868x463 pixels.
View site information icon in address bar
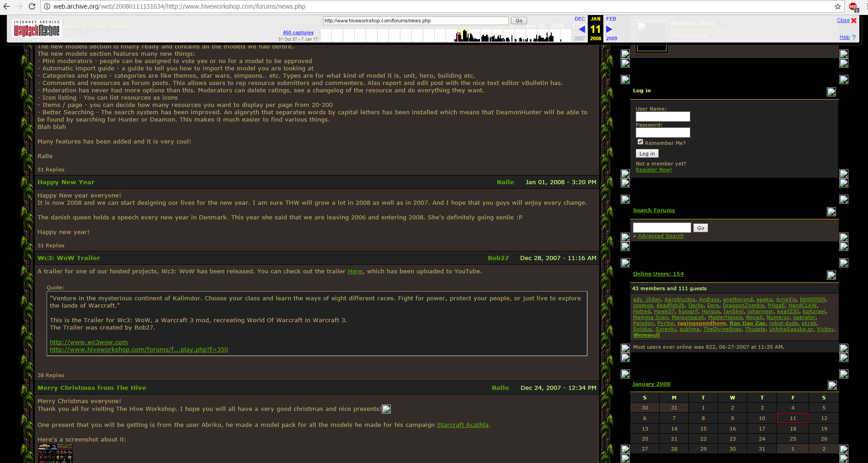coord(47,6)
